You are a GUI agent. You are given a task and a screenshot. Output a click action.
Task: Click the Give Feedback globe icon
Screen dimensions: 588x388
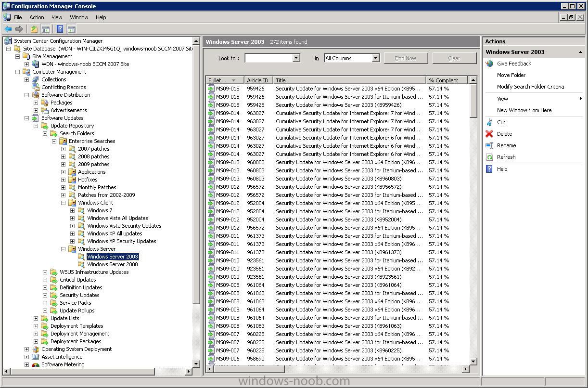489,64
